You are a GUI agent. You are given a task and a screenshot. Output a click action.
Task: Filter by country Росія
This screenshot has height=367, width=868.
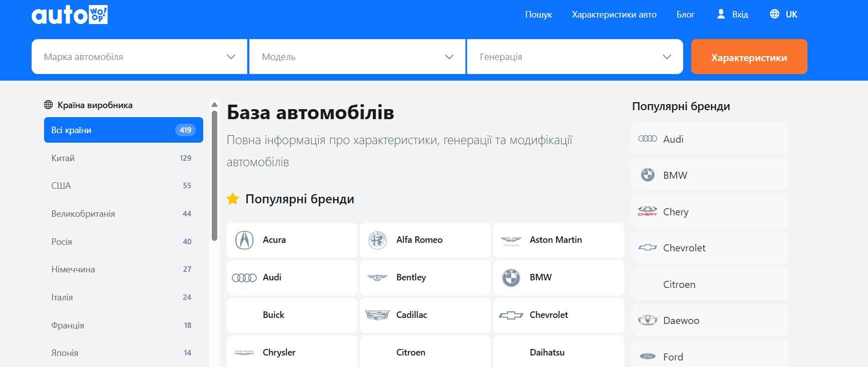point(124,242)
